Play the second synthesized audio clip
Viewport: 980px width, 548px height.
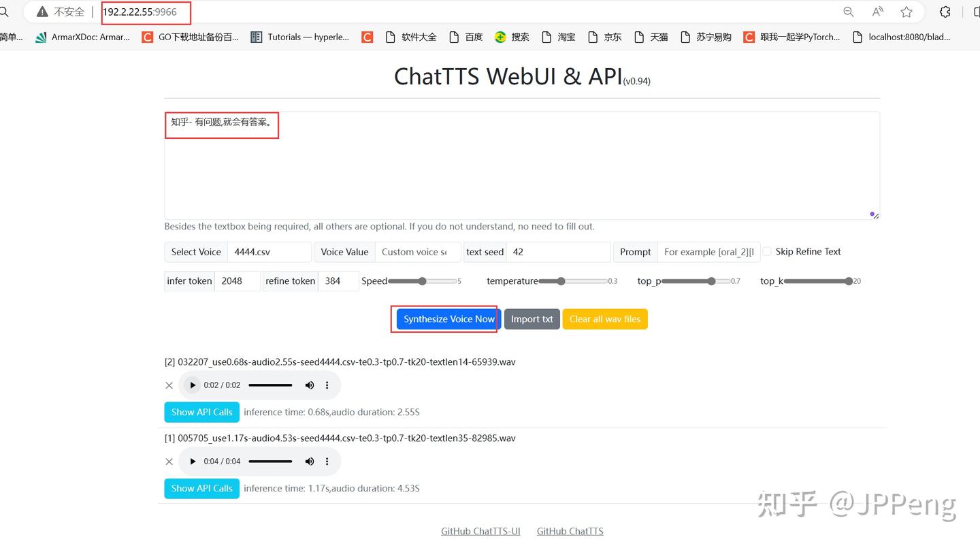point(192,461)
